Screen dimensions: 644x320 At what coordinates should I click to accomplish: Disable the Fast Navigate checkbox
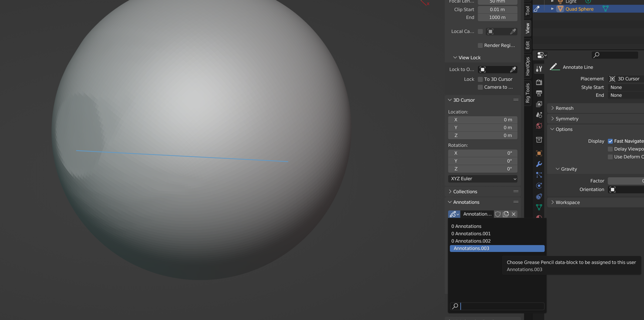click(610, 141)
